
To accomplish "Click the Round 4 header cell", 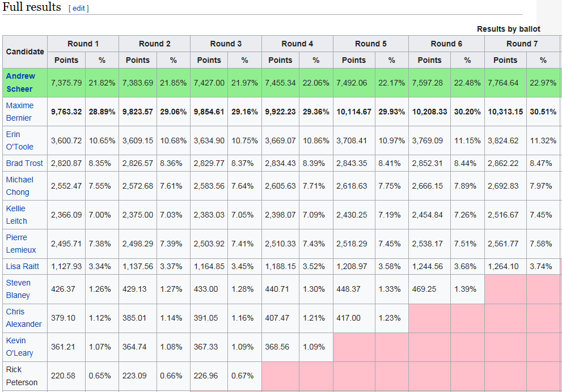I will pyautogui.click(x=297, y=44).
